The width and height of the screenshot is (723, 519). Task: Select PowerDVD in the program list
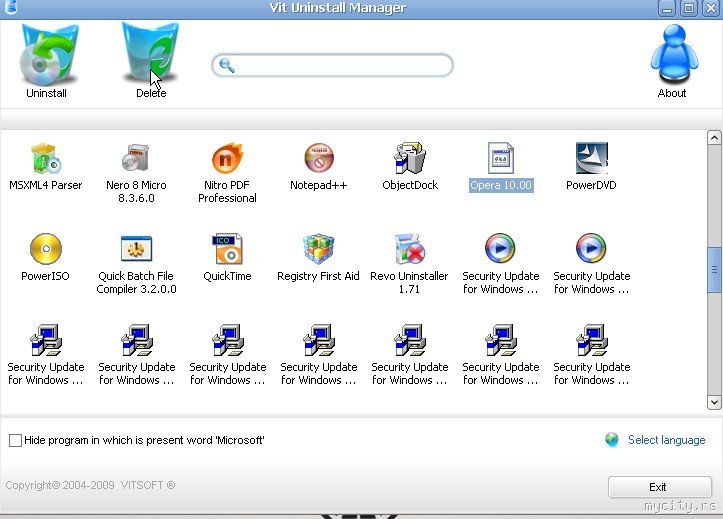pyautogui.click(x=591, y=167)
